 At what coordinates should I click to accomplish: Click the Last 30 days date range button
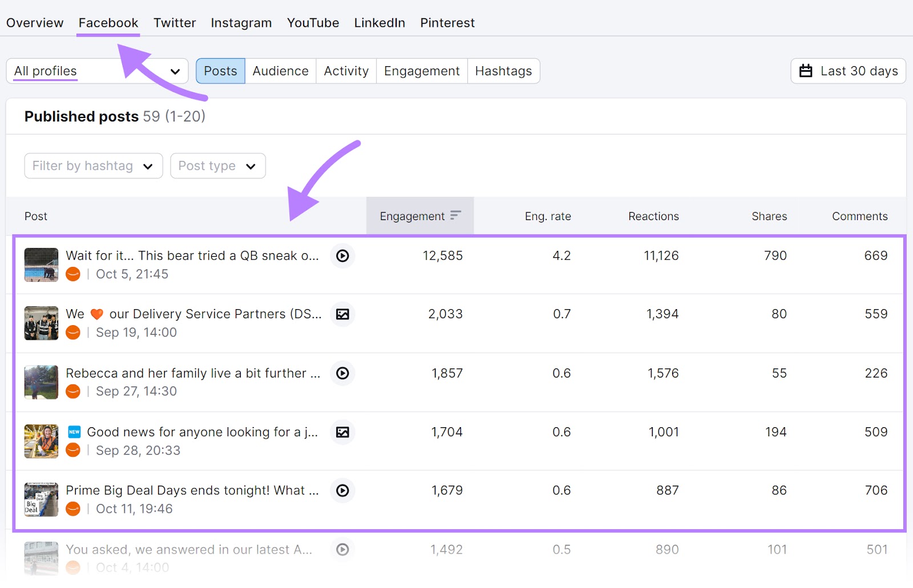coord(848,71)
